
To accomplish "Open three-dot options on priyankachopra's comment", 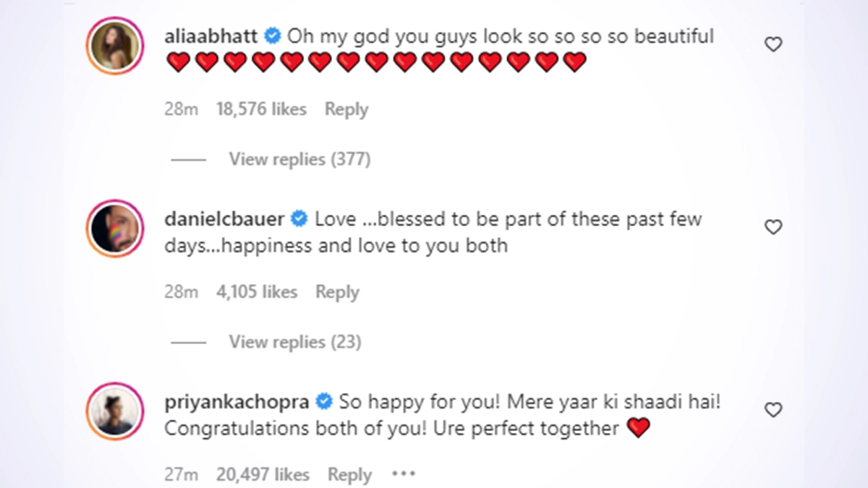I will [x=404, y=475].
